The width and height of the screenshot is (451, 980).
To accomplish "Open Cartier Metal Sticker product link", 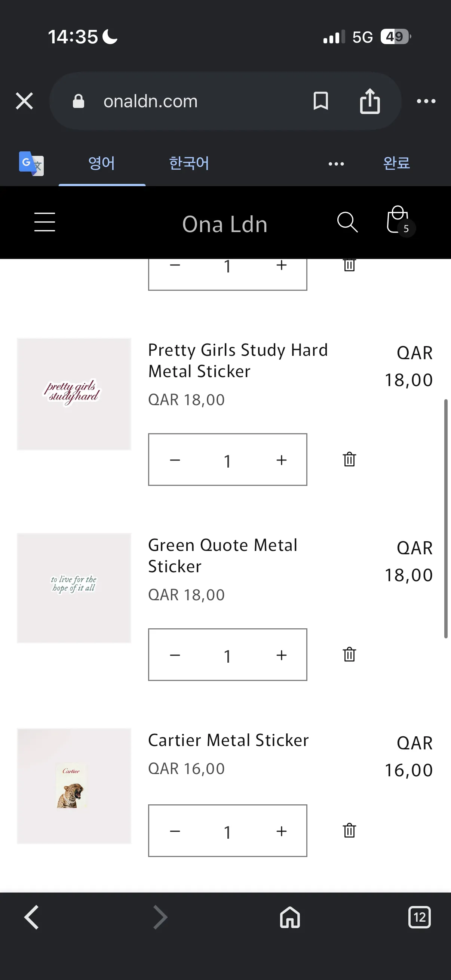I will (228, 740).
